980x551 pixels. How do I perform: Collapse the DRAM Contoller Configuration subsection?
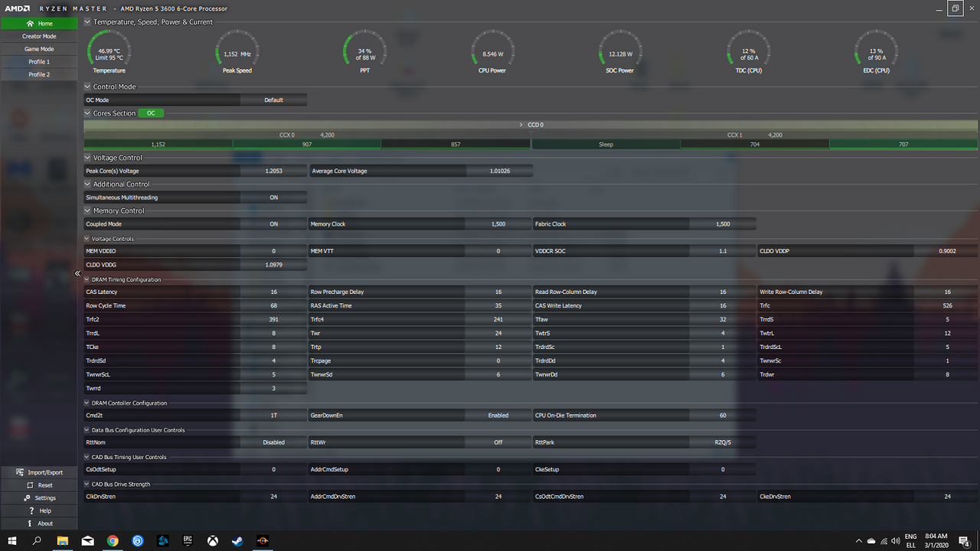[x=87, y=403]
